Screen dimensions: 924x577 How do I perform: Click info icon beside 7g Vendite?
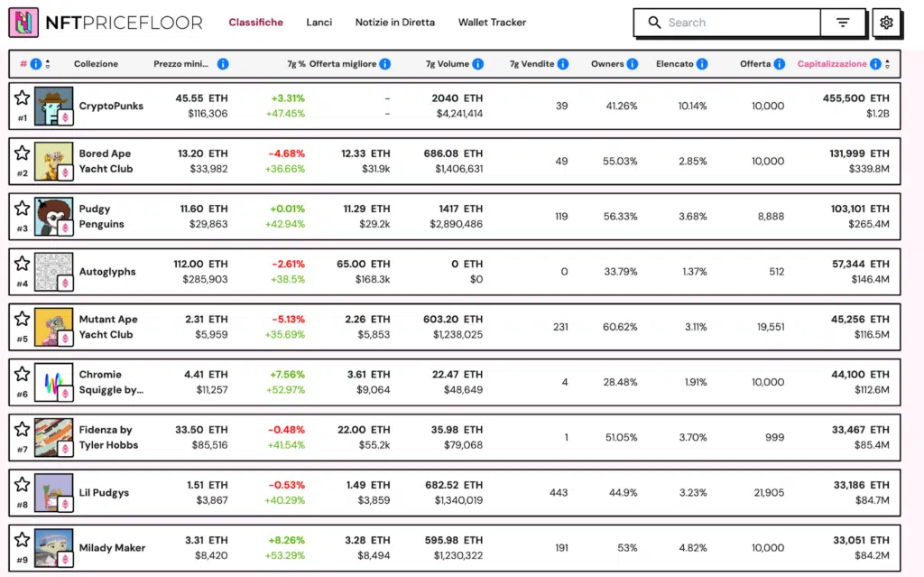click(x=563, y=64)
